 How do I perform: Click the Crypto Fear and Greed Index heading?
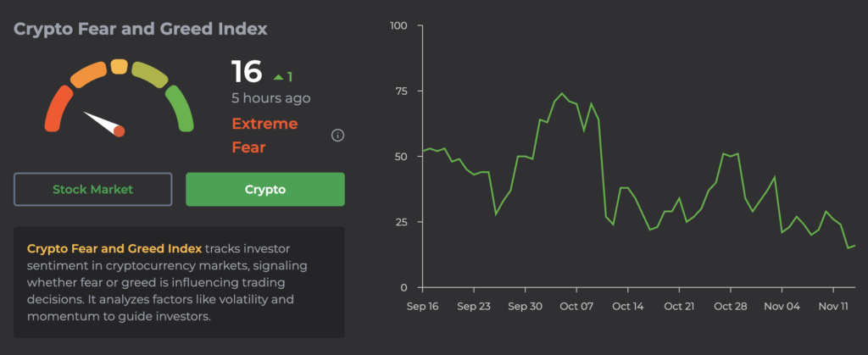pyautogui.click(x=141, y=29)
